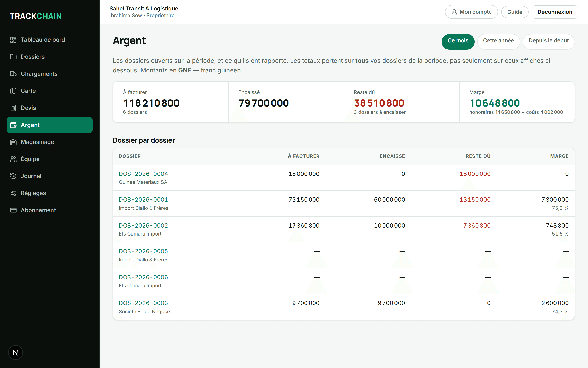The height and width of the screenshot is (368, 588).
Task: Open dossier DOS-2026-0005
Action: [143, 251]
